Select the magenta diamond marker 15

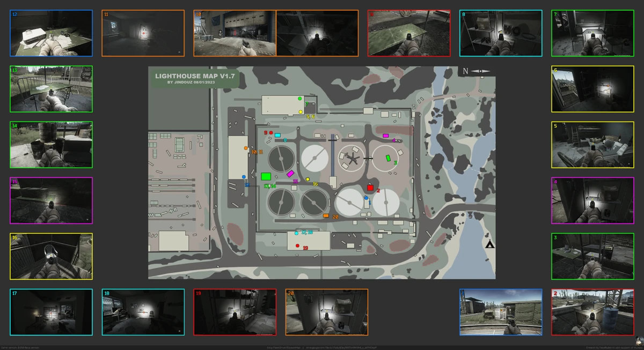(290, 173)
